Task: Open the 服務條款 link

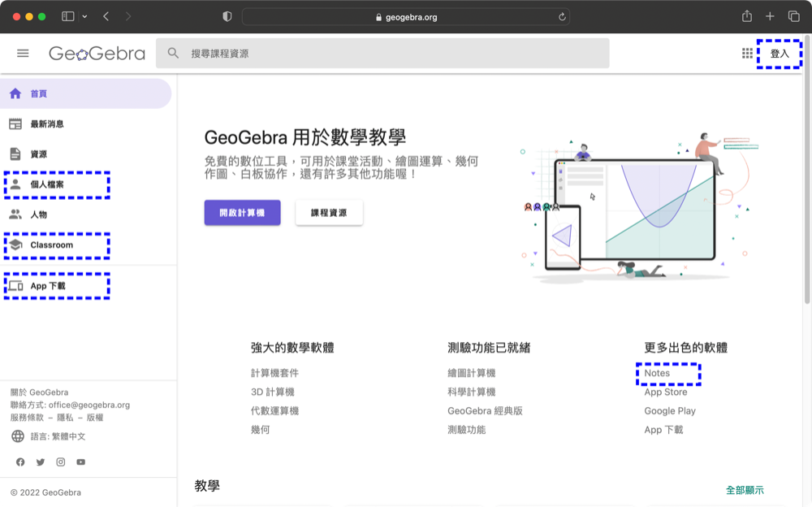Action: click(27, 418)
